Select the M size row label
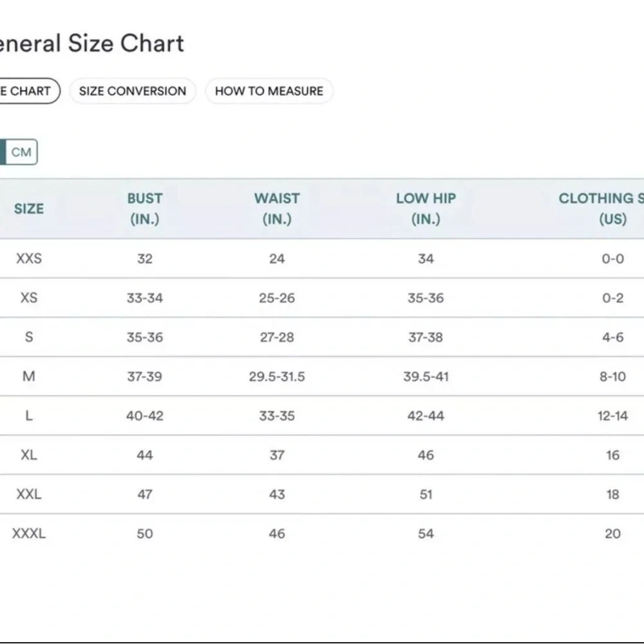644x644 pixels. click(29, 376)
